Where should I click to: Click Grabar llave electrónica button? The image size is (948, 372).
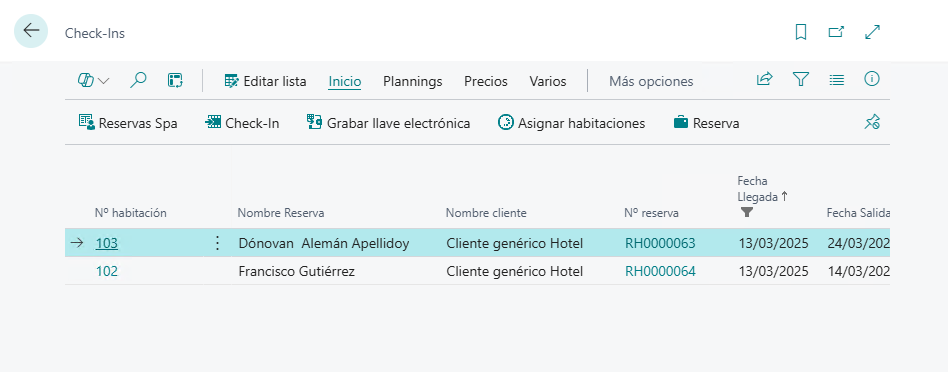coord(388,123)
